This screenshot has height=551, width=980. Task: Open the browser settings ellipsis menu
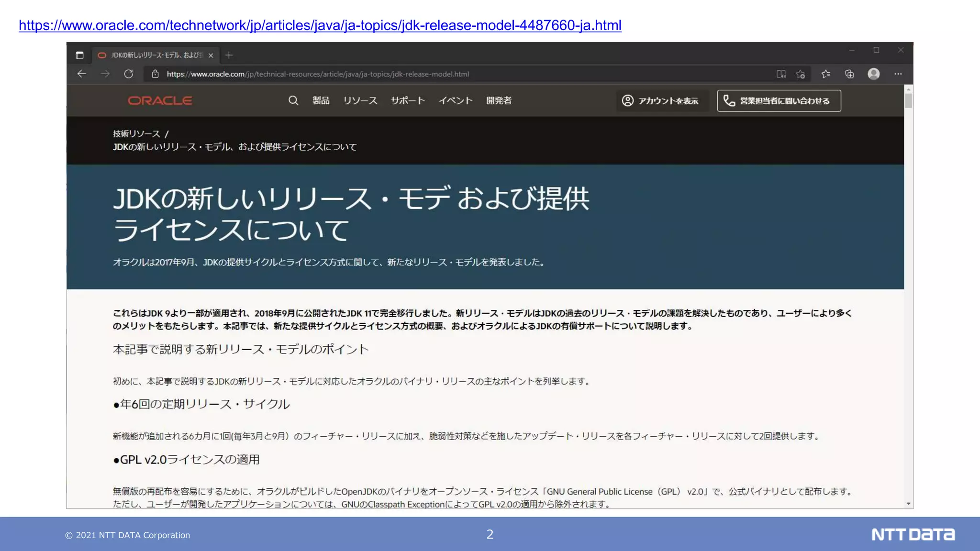pos(898,74)
